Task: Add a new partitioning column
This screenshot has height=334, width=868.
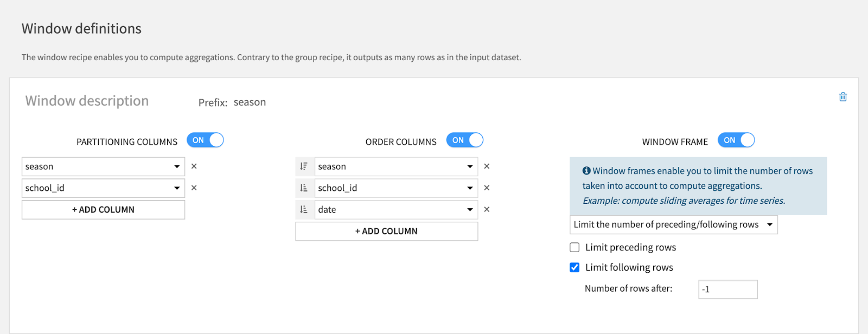Action: pos(103,210)
